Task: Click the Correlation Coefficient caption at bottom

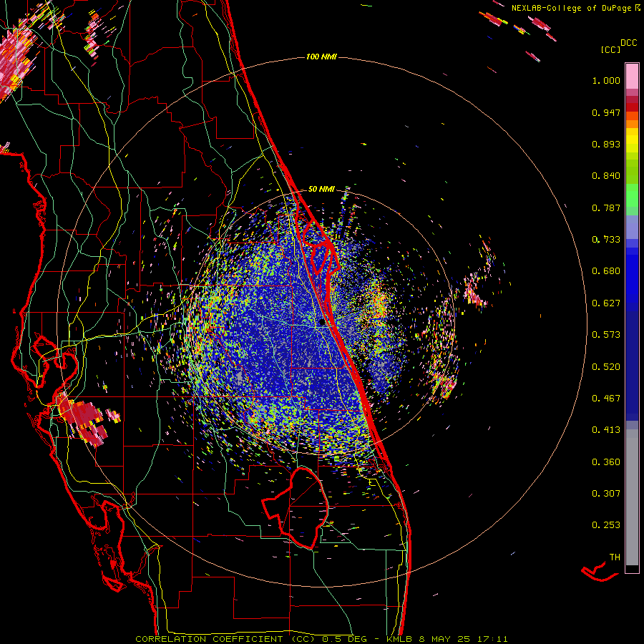Action: click(x=321, y=639)
